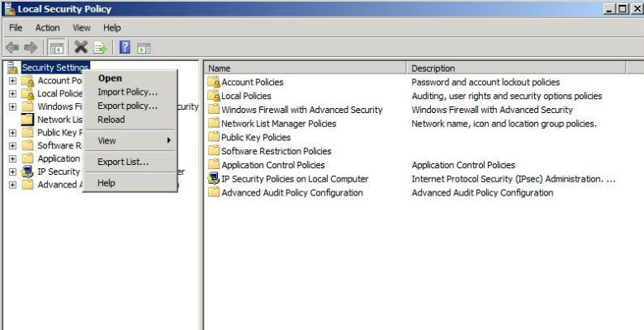Sort by the Name column header
This screenshot has height=330, width=644.
tap(305, 68)
